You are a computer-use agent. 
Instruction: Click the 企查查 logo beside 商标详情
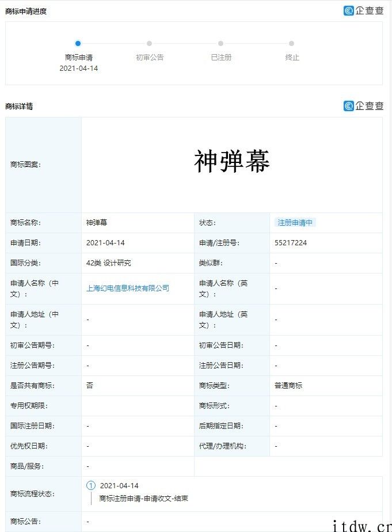(x=364, y=106)
